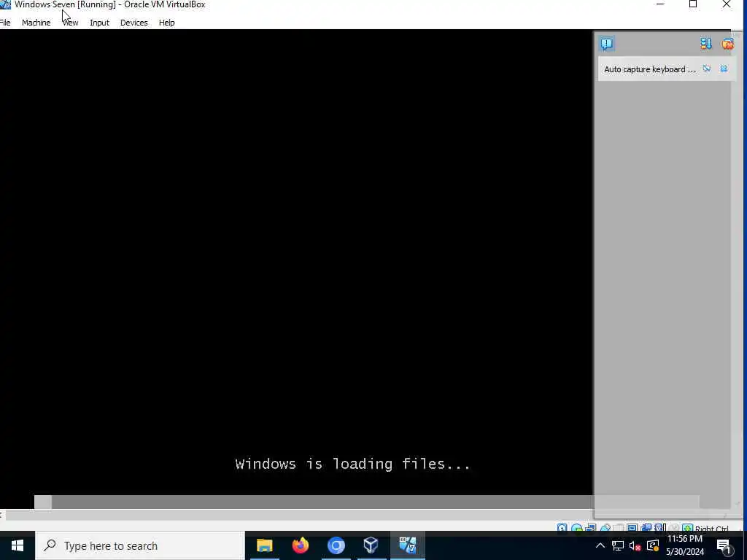Click the Windows is loading files text
The width and height of the screenshot is (747, 560).
(x=352, y=464)
